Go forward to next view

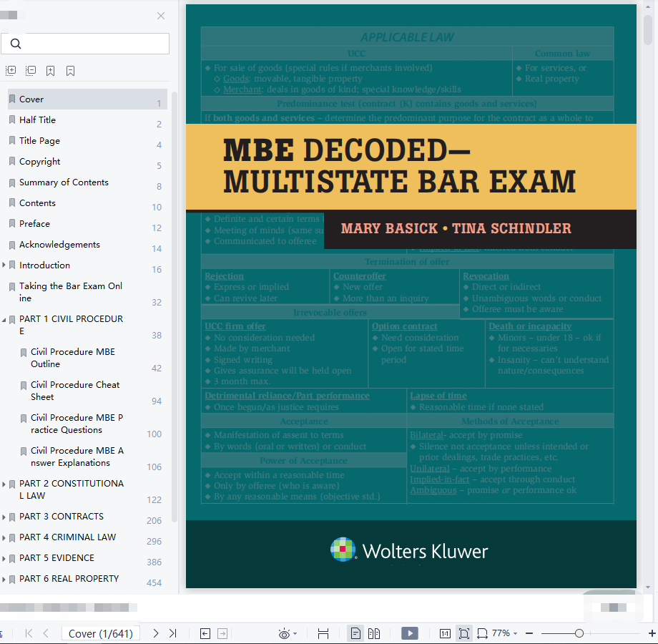tap(222, 633)
